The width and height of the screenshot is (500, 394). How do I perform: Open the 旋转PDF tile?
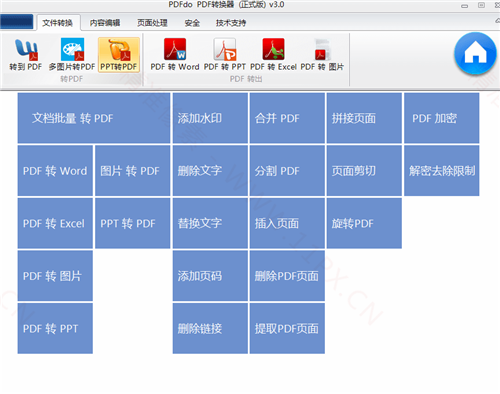click(x=364, y=223)
